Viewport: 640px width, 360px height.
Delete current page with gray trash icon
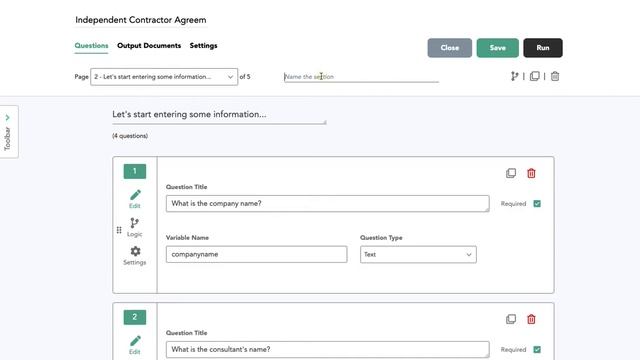[555, 76]
